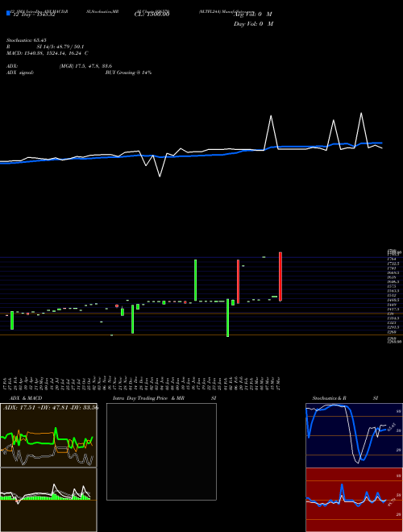
Task: Click the 'Avg Vol: 0 M' label
Action: 253,15
